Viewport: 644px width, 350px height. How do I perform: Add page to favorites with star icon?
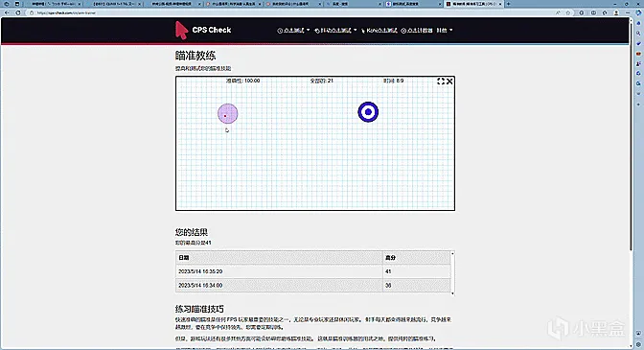pos(568,12)
